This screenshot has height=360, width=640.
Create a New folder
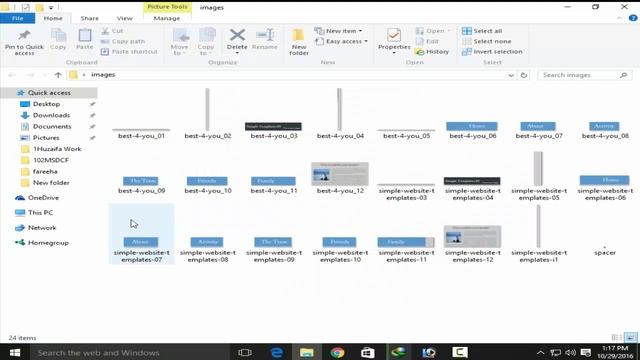tap(299, 42)
